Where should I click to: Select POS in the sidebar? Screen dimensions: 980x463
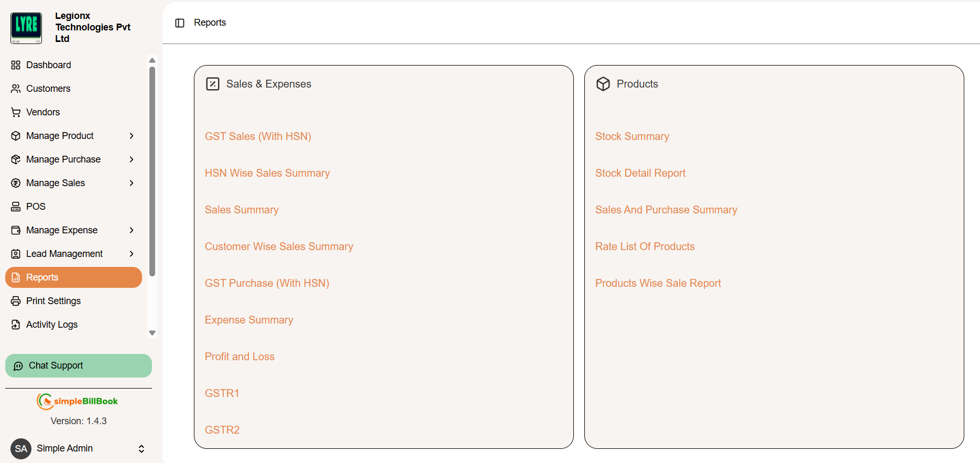73,207
